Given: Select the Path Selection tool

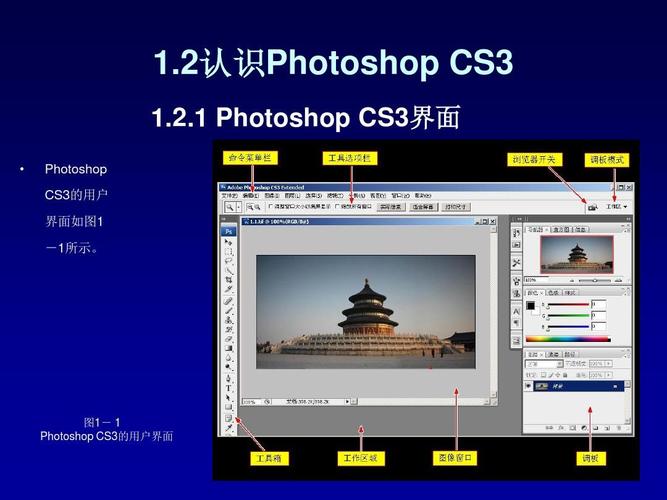Looking at the screenshot, I should tap(228, 398).
